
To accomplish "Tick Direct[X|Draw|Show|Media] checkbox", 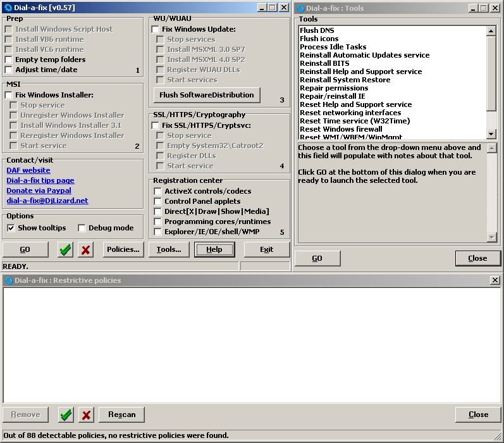I will [x=158, y=211].
